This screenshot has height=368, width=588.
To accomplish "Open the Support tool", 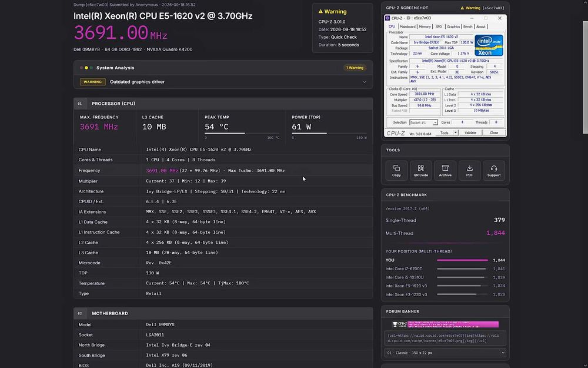I will point(494,171).
